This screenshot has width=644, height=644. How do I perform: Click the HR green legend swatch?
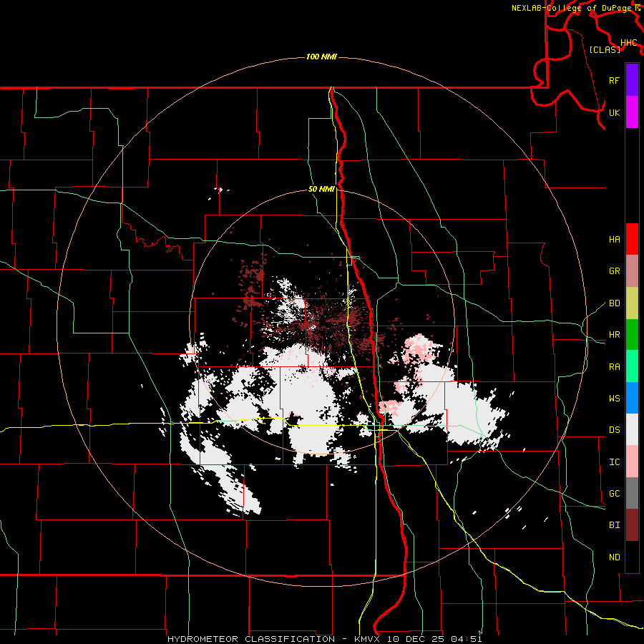632,334
